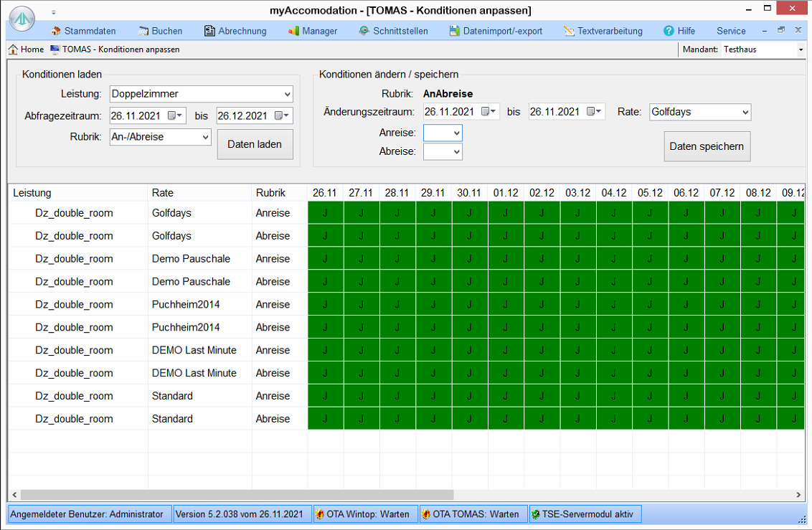Click the Buchen menu icon

click(143, 31)
